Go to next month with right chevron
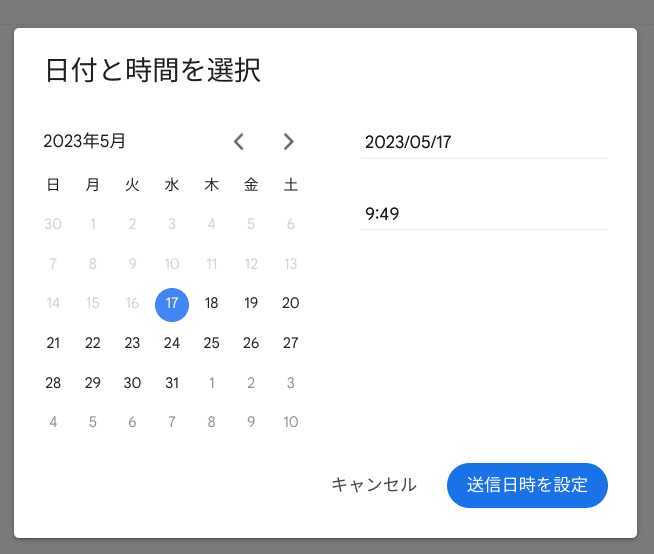Image resolution: width=654 pixels, height=554 pixels. [x=288, y=141]
